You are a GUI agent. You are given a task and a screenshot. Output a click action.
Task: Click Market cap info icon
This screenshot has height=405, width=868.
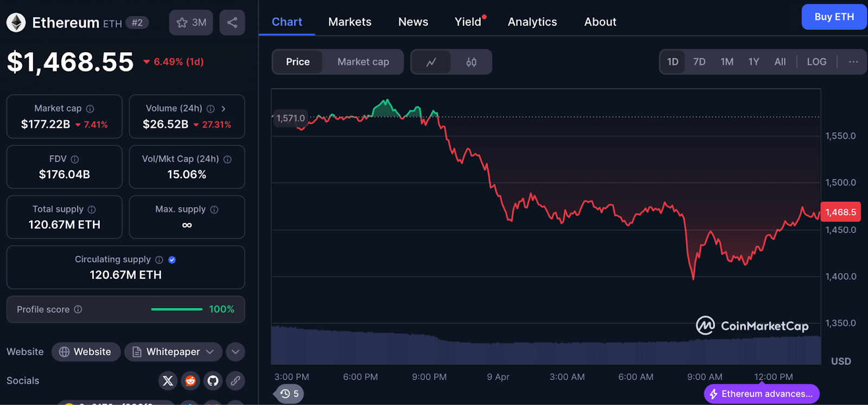point(90,108)
